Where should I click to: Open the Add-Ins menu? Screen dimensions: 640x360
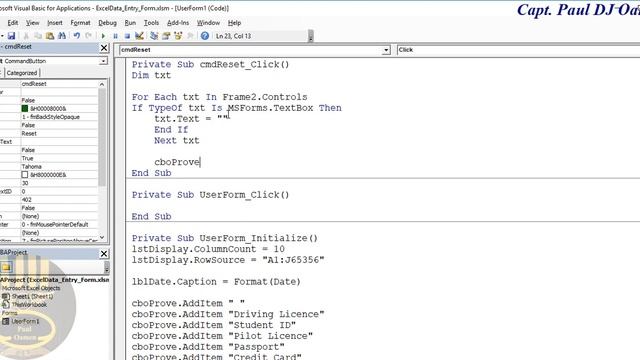pos(178,23)
